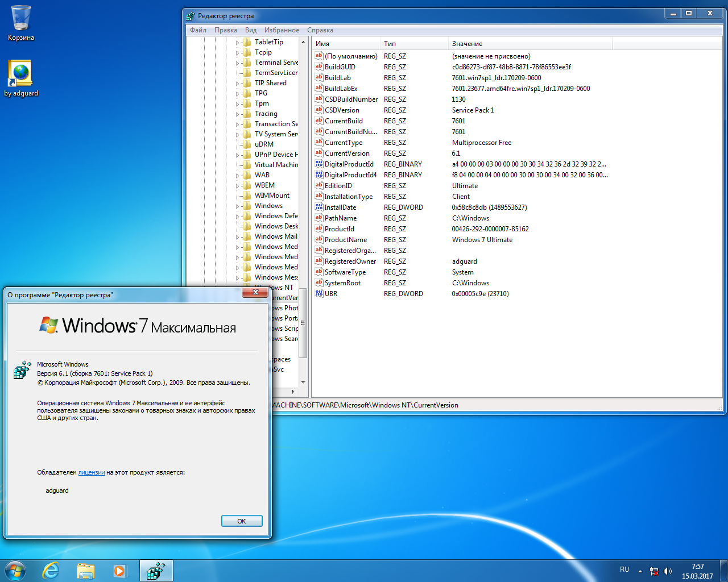
Task: Click OK in the About dialog
Action: 242,521
